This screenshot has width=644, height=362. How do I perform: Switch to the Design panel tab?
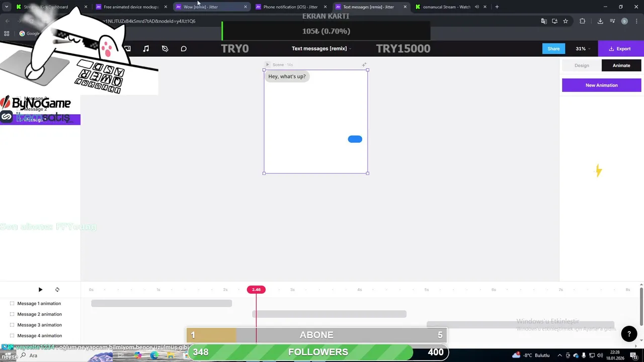click(x=582, y=65)
